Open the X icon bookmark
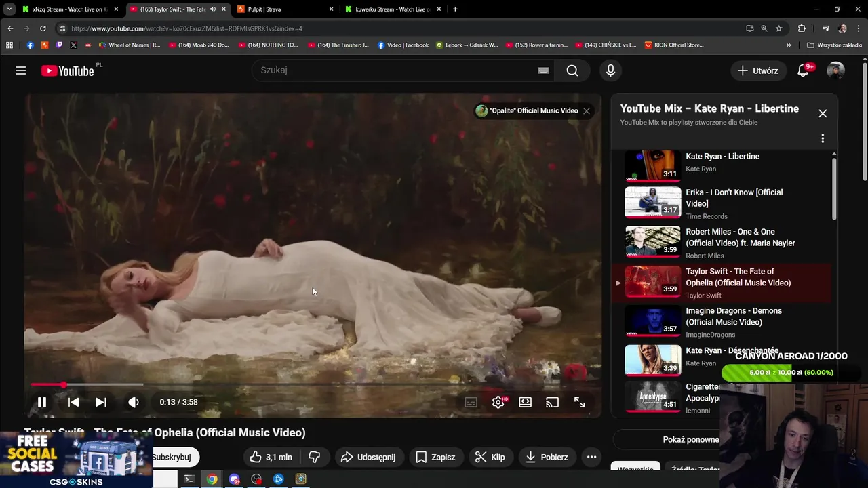The height and width of the screenshot is (488, 868). (73, 45)
